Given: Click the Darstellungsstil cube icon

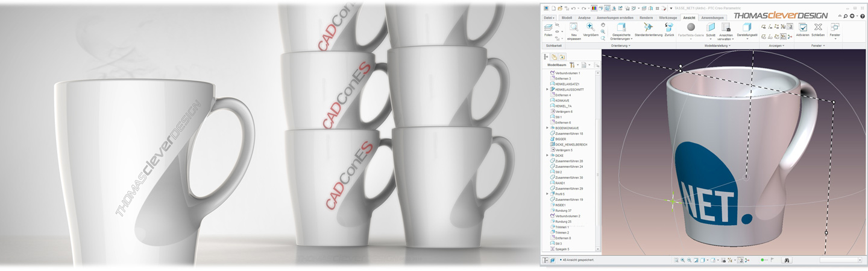Looking at the screenshot, I should point(746,27).
